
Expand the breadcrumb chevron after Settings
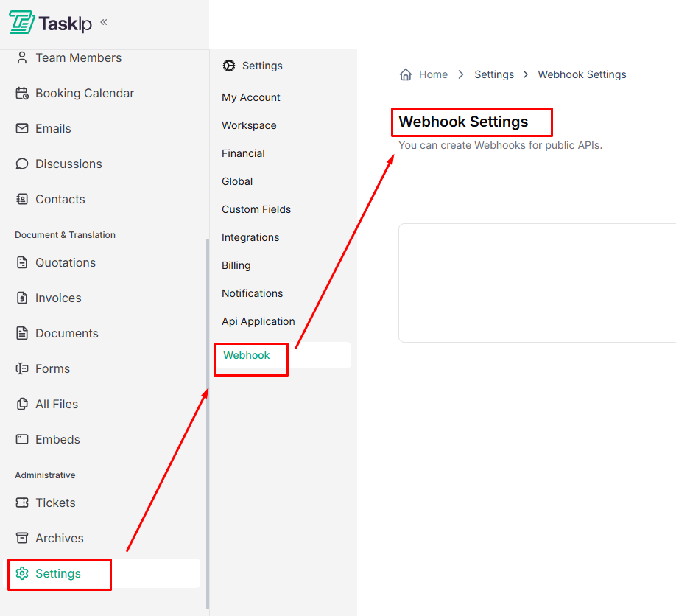pyautogui.click(x=526, y=74)
